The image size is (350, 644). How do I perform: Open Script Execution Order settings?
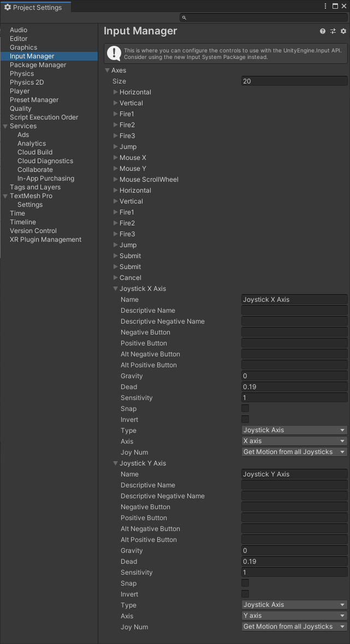coord(44,117)
